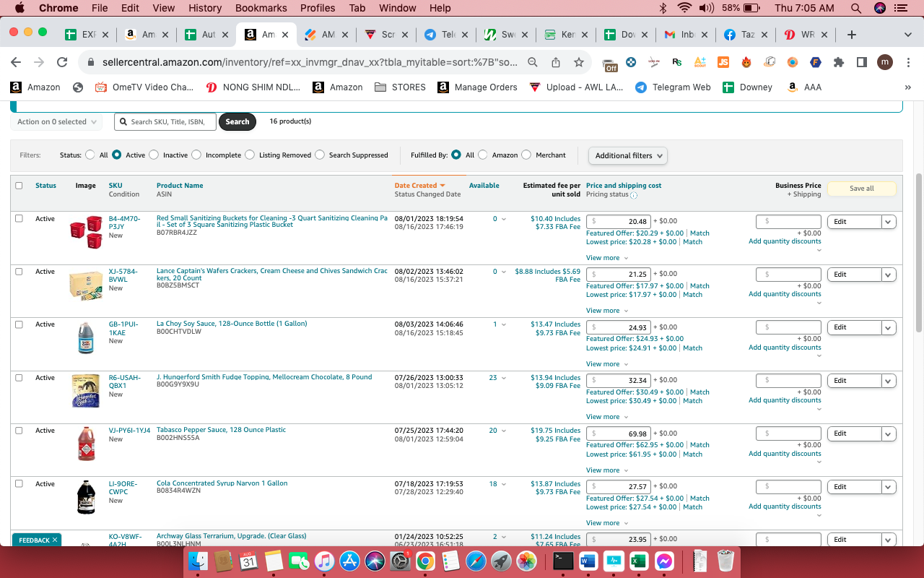The width and height of the screenshot is (924, 578).
Task: Launch Microsoft Word from the Dock
Action: coord(589,561)
